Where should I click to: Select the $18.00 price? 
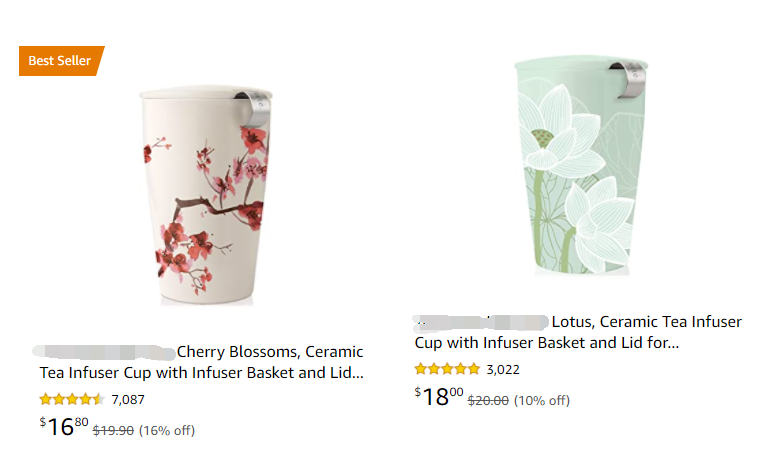point(439,396)
